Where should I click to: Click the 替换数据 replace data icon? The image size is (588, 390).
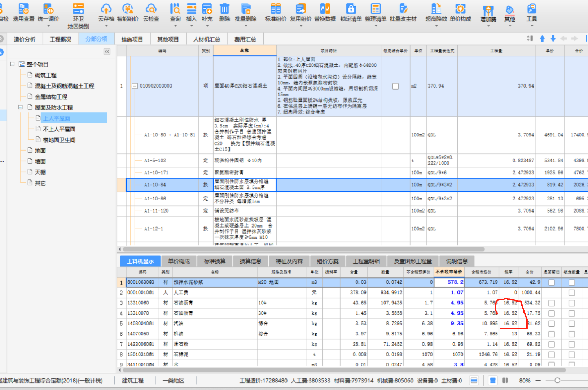click(x=325, y=12)
